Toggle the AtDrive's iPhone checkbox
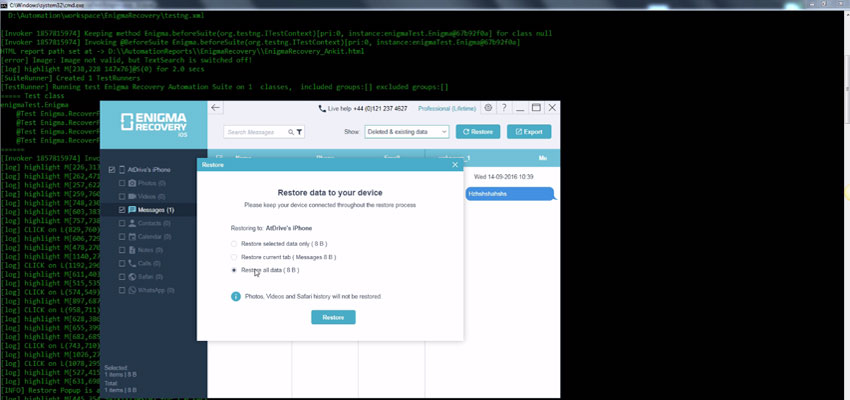The image size is (850, 400). pos(112,170)
